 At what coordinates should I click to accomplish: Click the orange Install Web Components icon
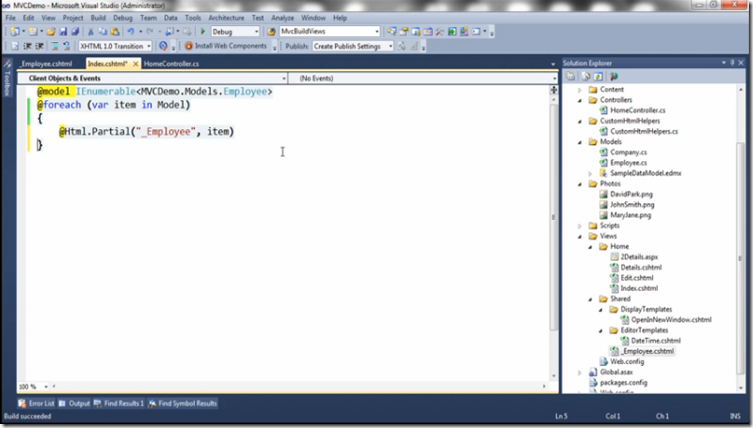tap(188, 46)
